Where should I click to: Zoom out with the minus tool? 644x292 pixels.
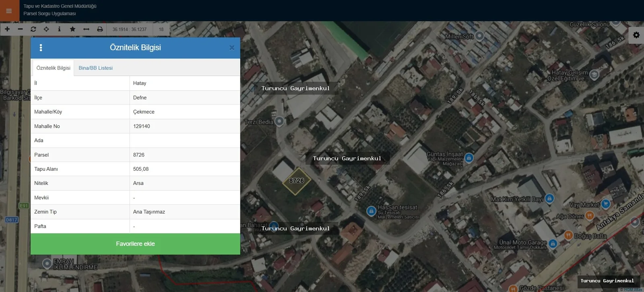tap(20, 29)
